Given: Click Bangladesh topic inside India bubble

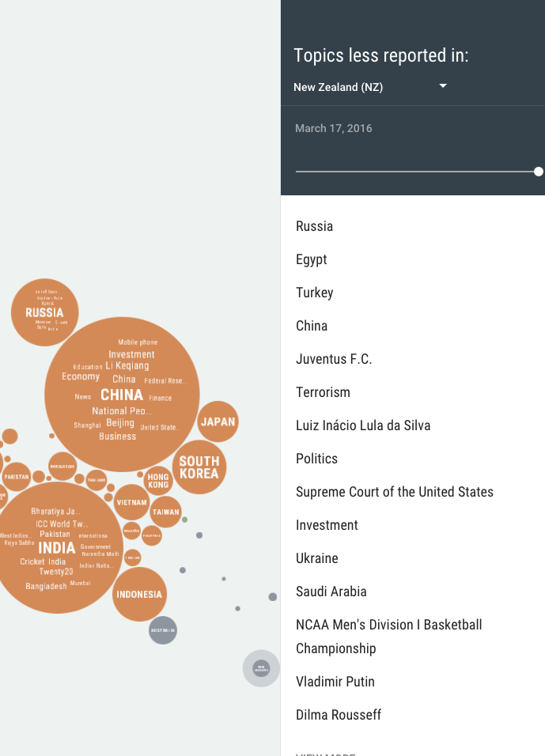Looking at the screenshot, I should tap(47, 586).
